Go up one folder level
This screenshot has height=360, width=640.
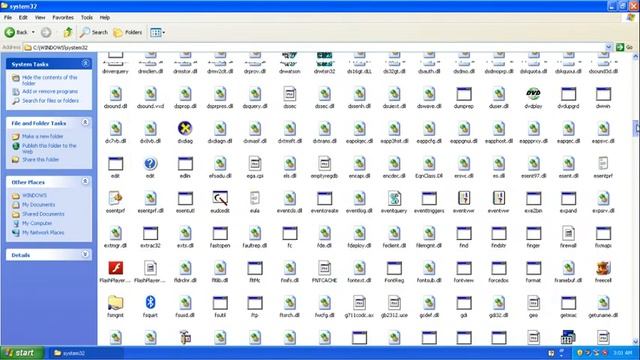[68, 32]
